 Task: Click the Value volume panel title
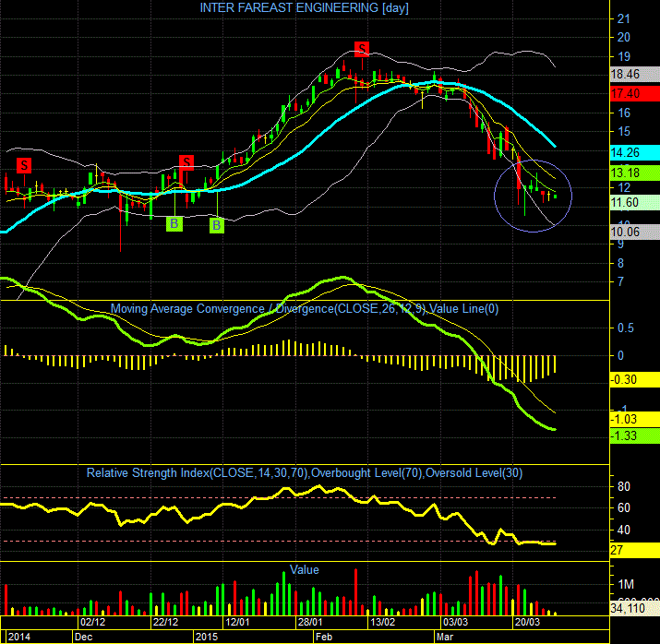[305, 570]
